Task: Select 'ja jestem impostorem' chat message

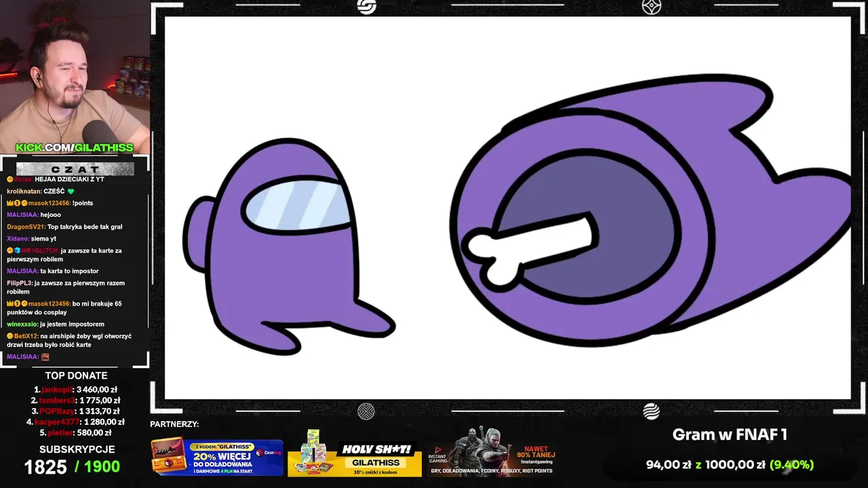Action: [x=72, y=324]
